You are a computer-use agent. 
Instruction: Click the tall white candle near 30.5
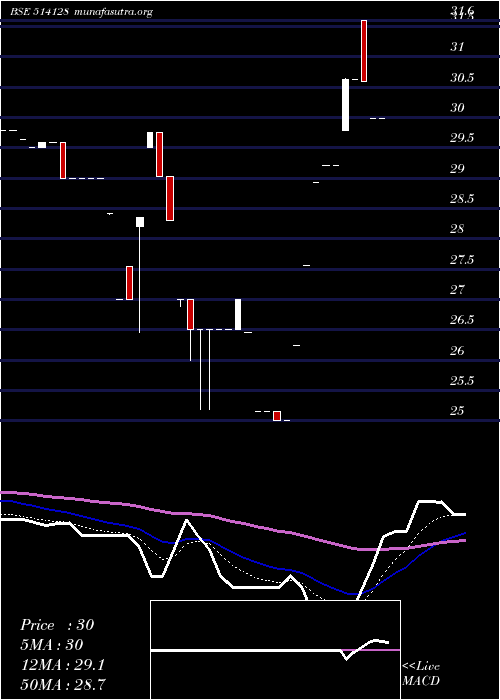pos(345,105)
